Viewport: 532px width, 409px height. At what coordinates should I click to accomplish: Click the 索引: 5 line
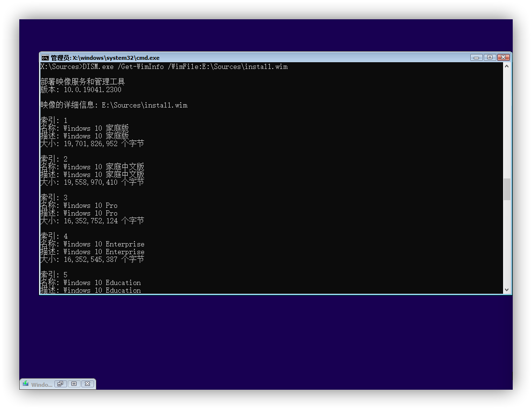click(54, 275)
